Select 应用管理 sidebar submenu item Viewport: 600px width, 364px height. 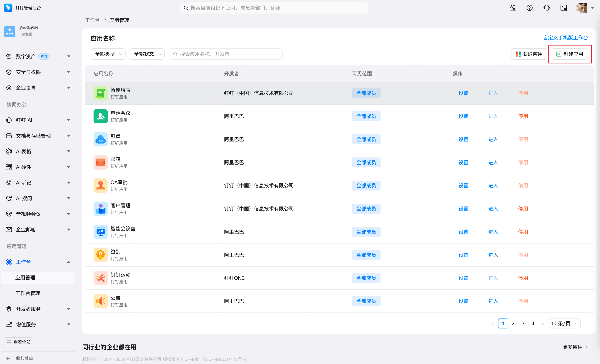pos(38,278)
